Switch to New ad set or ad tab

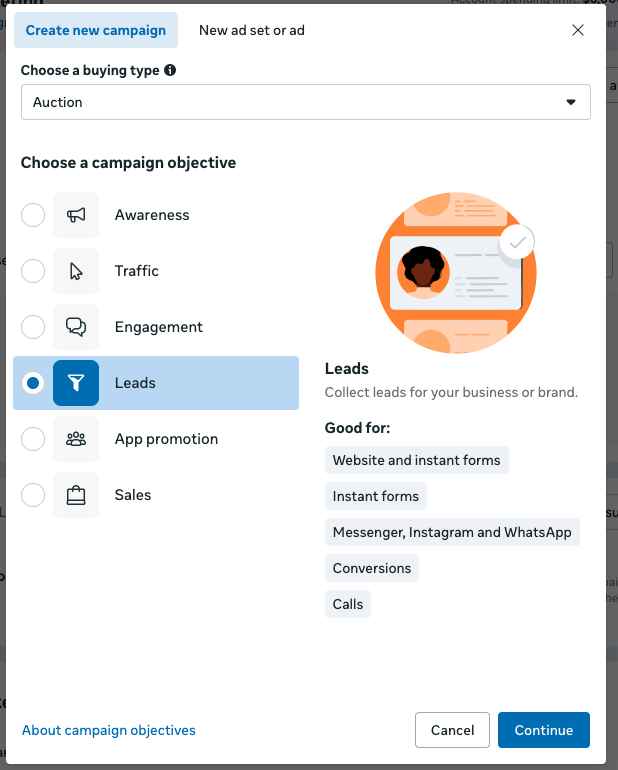pyautogui.click(x=252, y=30)
